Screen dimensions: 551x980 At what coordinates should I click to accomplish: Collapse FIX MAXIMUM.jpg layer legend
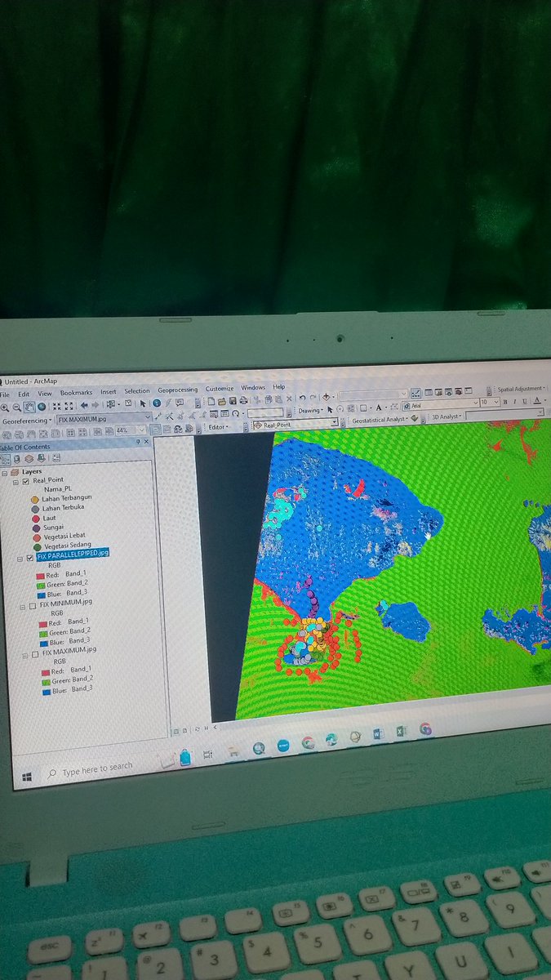point(24,655)
